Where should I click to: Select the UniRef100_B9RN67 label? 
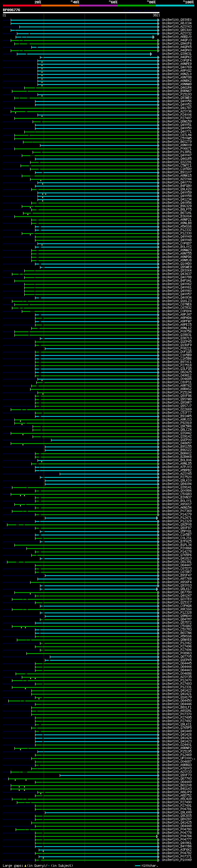[x=177, y=91]
